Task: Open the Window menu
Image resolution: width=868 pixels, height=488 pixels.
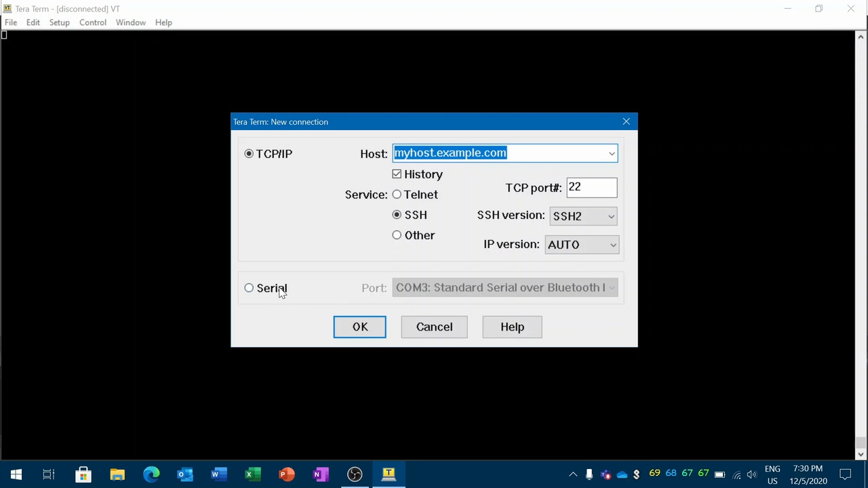Action: click(130, 22)
